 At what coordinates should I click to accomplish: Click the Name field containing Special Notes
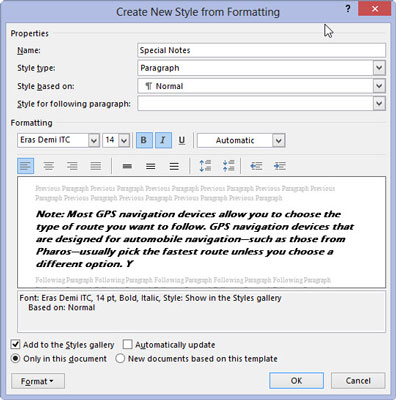point(261,50)
